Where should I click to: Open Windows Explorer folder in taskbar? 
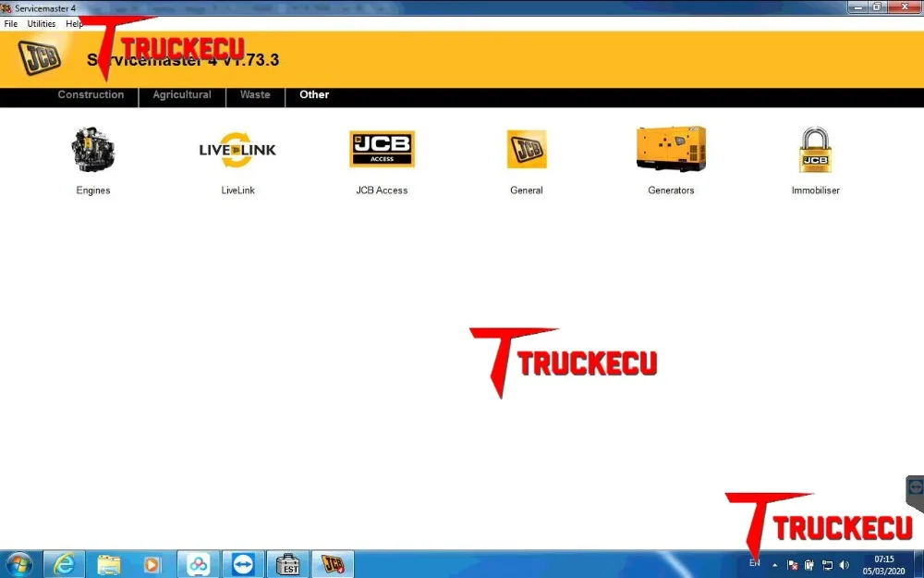click(x=108, y=564)
